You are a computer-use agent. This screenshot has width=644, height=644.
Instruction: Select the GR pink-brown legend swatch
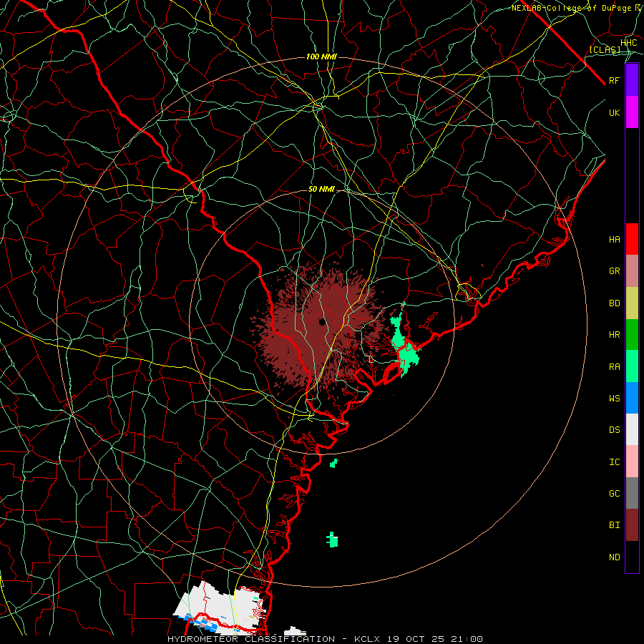(x=632, y=270)
